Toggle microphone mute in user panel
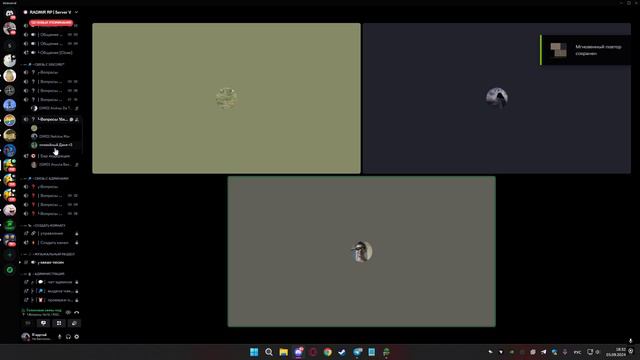The image size is (640, 360). (60, 337)
